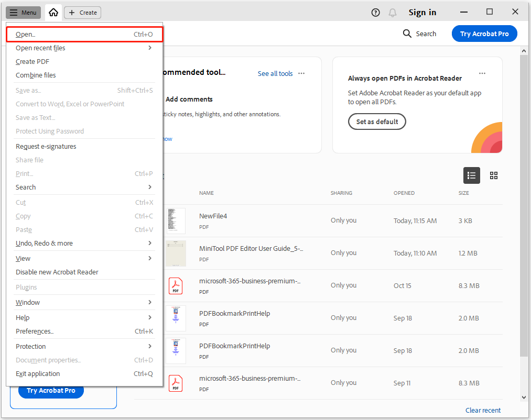This screenshot has height=420, width=531.
Task: Click the SHARING column header
Action: click(341, 193)
